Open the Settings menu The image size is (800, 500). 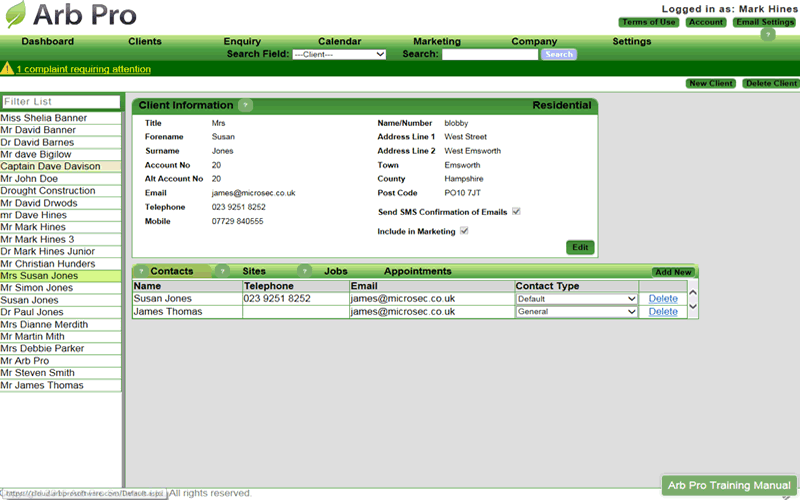[x=632, y=41]
